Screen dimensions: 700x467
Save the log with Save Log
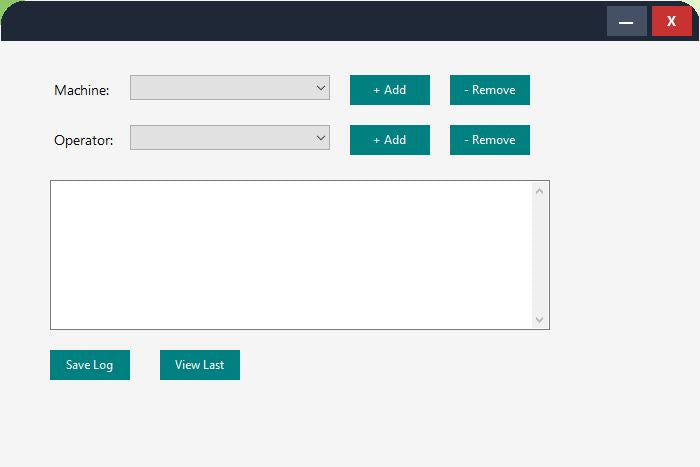[x=90, y=365]
